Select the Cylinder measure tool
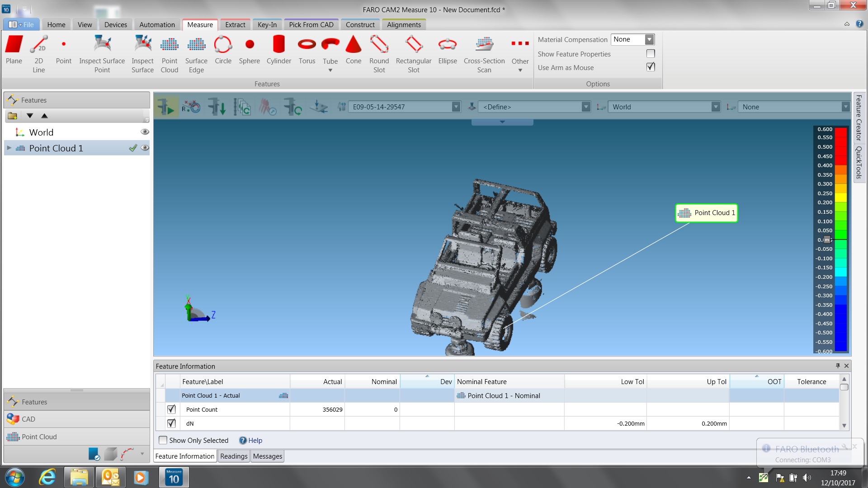 click(279, 51)
